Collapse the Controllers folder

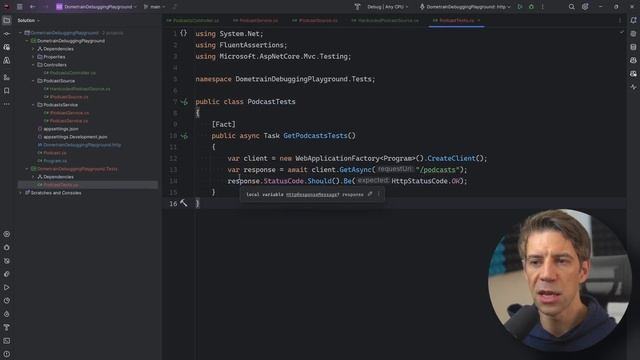click(x=33, y=65)
